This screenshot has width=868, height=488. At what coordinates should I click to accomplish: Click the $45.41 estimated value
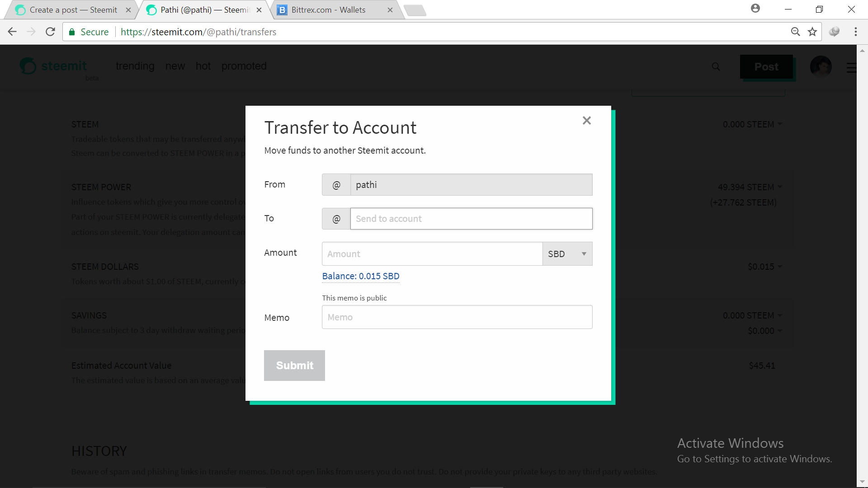point(762,366)
